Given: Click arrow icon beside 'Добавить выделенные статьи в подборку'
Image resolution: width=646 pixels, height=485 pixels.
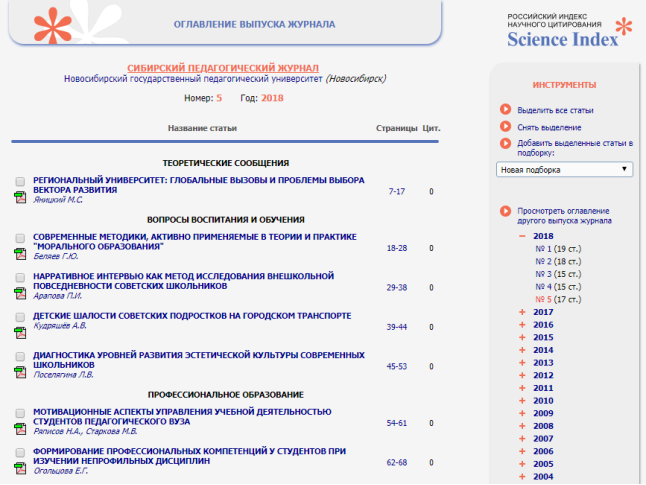Looking at the screenshot, I should pos(505,144).
